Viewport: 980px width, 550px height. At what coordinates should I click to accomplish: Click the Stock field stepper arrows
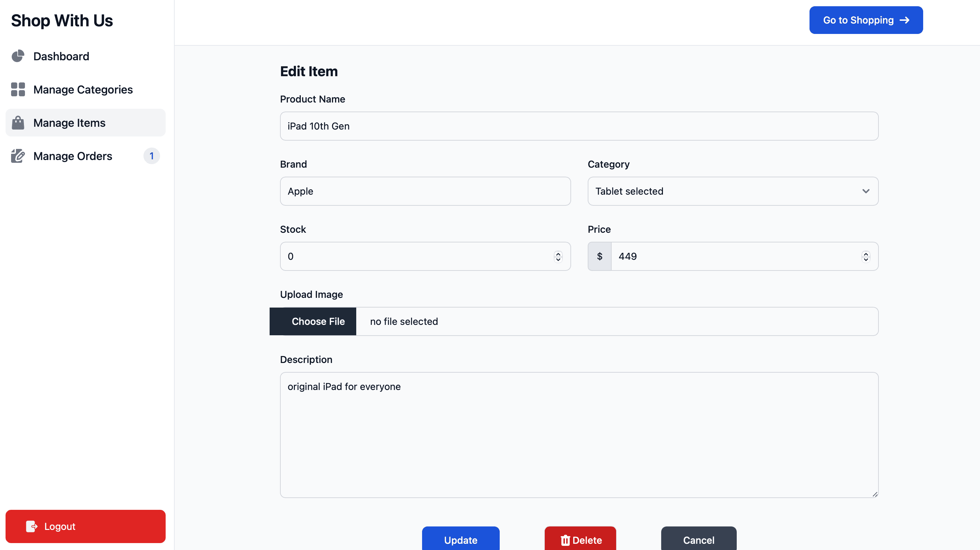558,256
